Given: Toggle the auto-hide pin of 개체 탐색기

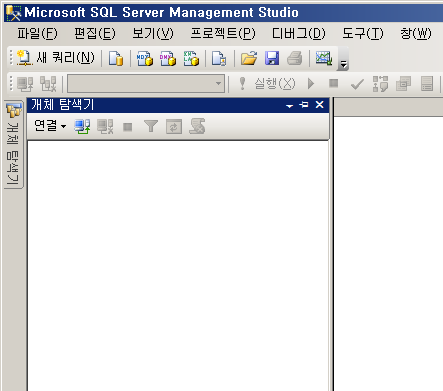Looking at the screenshot, I should pos(304,105).
